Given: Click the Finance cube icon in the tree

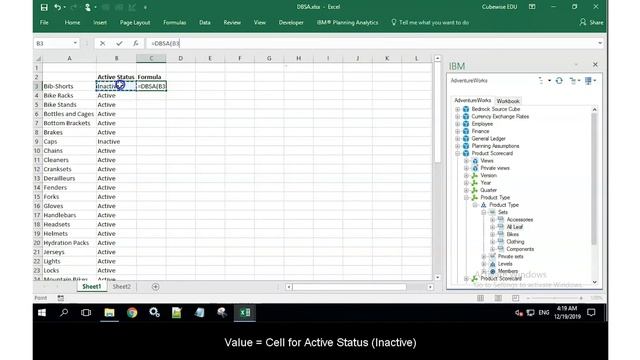Looking at the screenshot, I should pyautogui.click(x=466, y=131).
